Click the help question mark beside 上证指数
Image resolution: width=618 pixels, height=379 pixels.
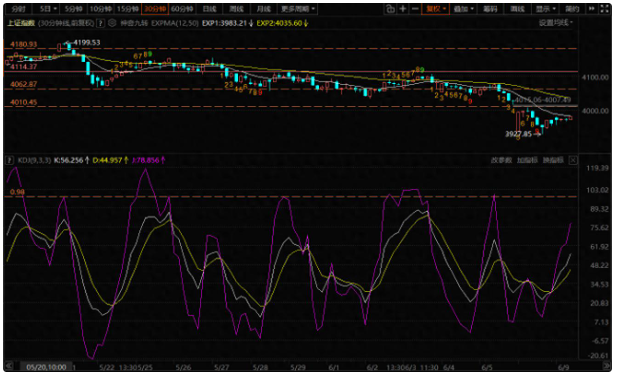point(101,23)
